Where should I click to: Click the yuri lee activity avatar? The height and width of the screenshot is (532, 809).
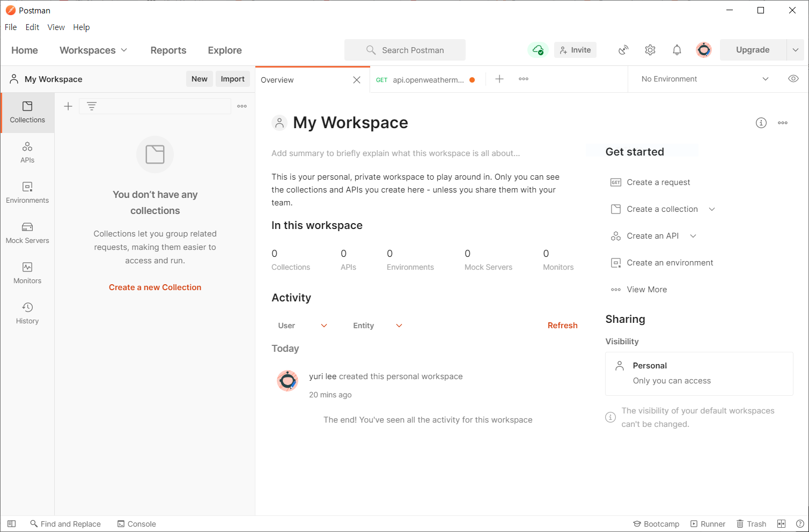288,381
